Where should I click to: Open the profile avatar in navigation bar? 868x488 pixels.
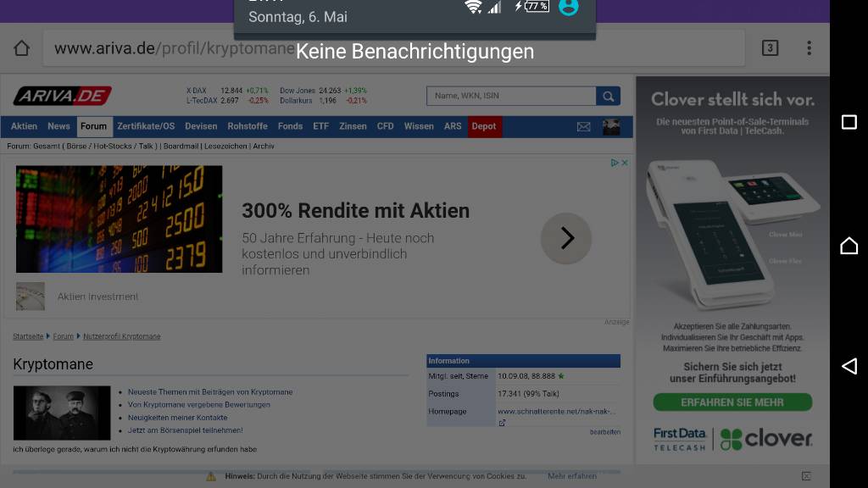coord(611,127)
